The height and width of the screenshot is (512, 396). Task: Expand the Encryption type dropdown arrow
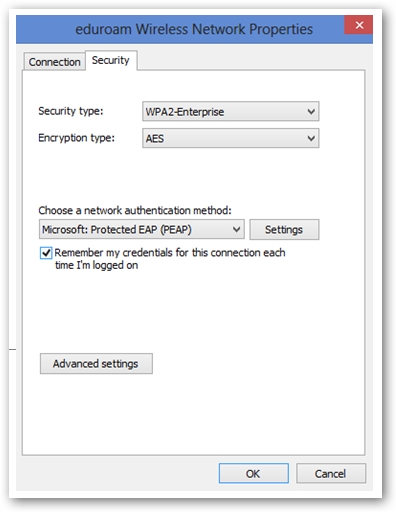pos(311,138)
